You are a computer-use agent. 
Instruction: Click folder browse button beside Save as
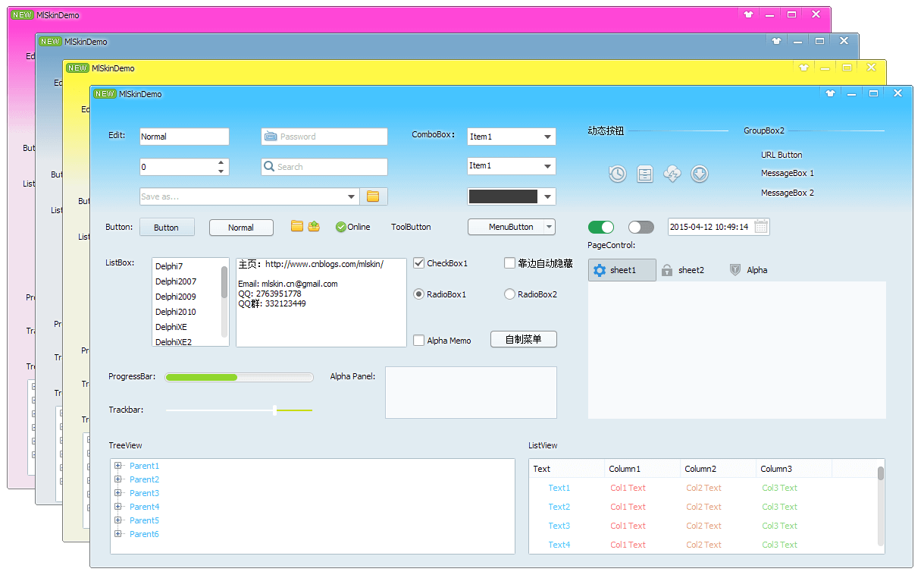coord(373,196)
